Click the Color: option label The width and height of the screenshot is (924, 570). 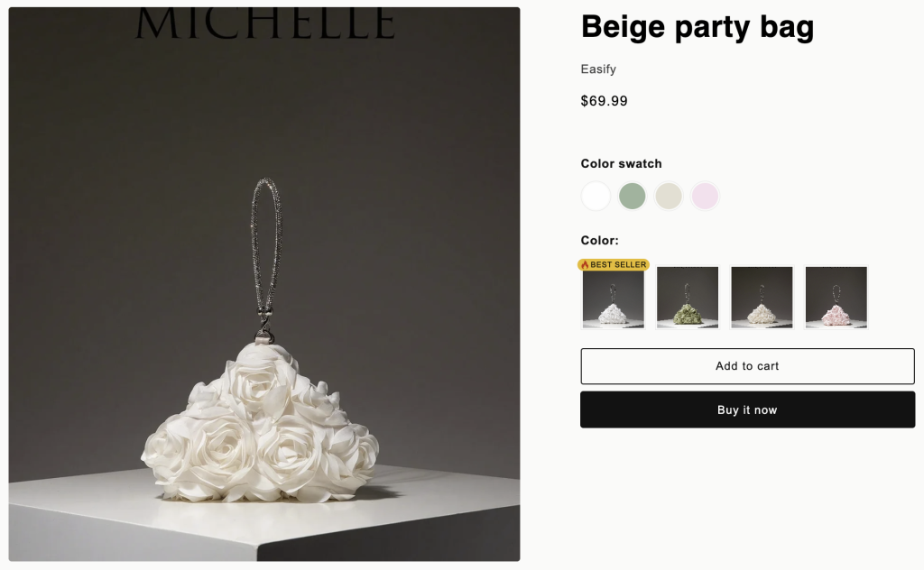[x=599, y=240]
